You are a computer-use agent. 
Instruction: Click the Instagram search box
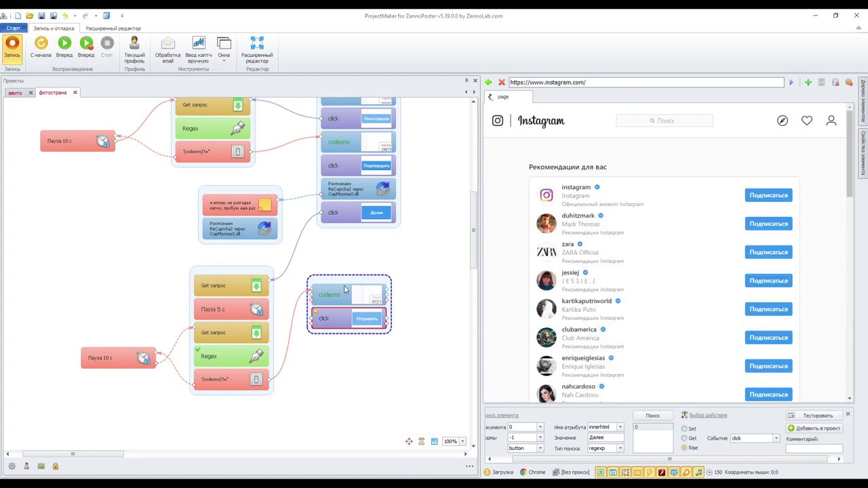(x=665, y=121)
